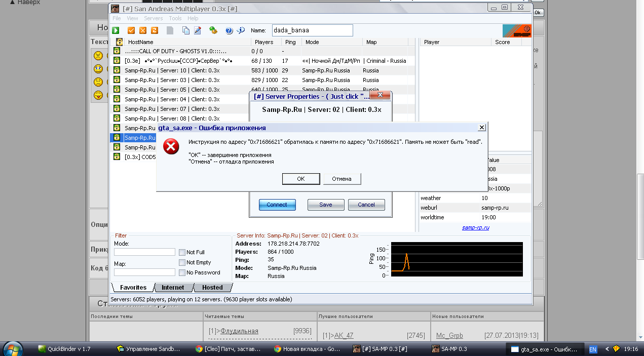Sort by the Ping column header
This screenshot has width=644, height=356.
pos(291,42)
